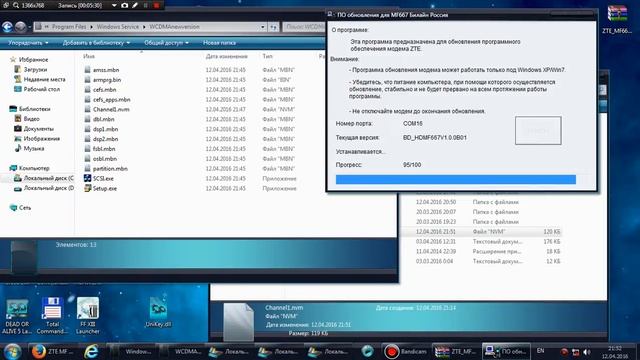This screenshot has width=640, height=360.
Task: Select Сеть in navigation pane
Action: 24,208
